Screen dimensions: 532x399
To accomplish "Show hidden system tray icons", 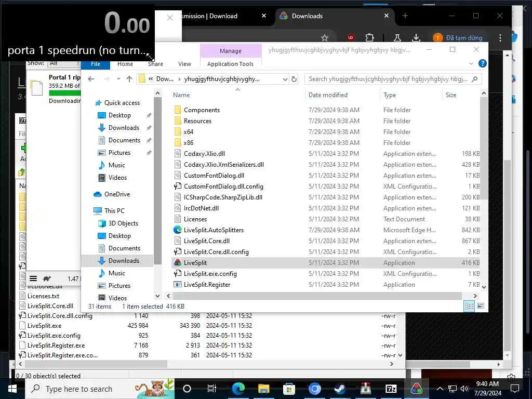I will pyautogui.click(x=440, y=389).
